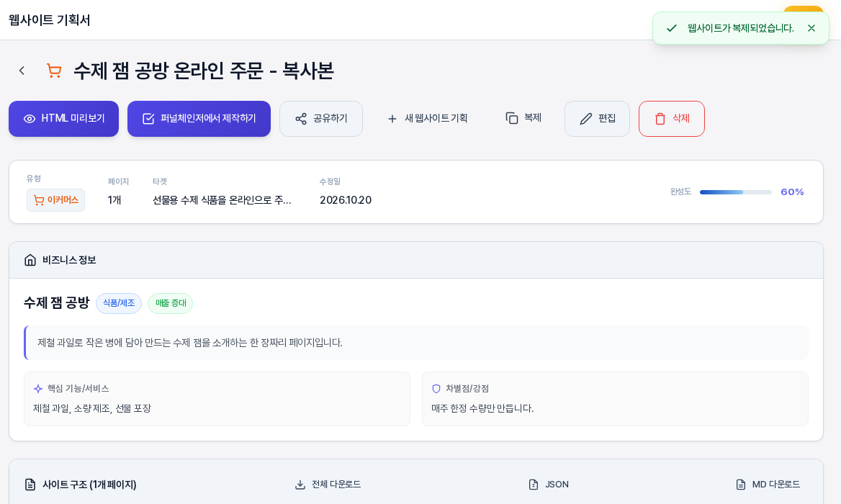
Task: Download the plan as JSON
Action: click(549, 485)
